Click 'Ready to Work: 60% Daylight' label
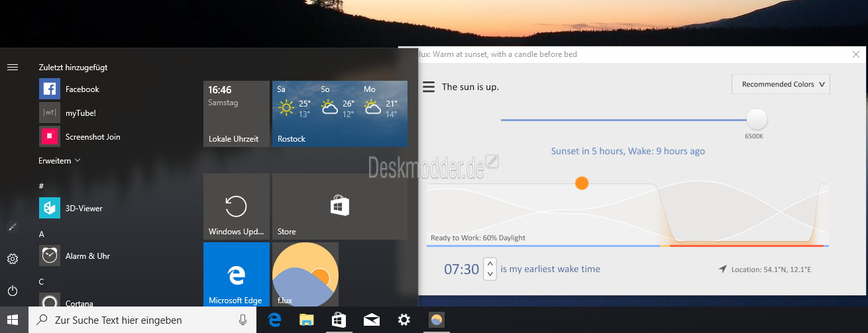 click(478, 238)
